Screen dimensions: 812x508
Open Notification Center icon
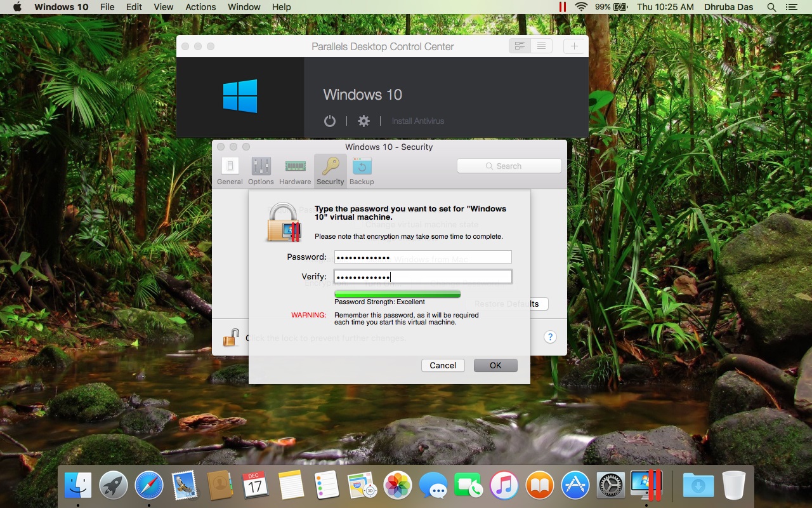click(x=791, y=7)
